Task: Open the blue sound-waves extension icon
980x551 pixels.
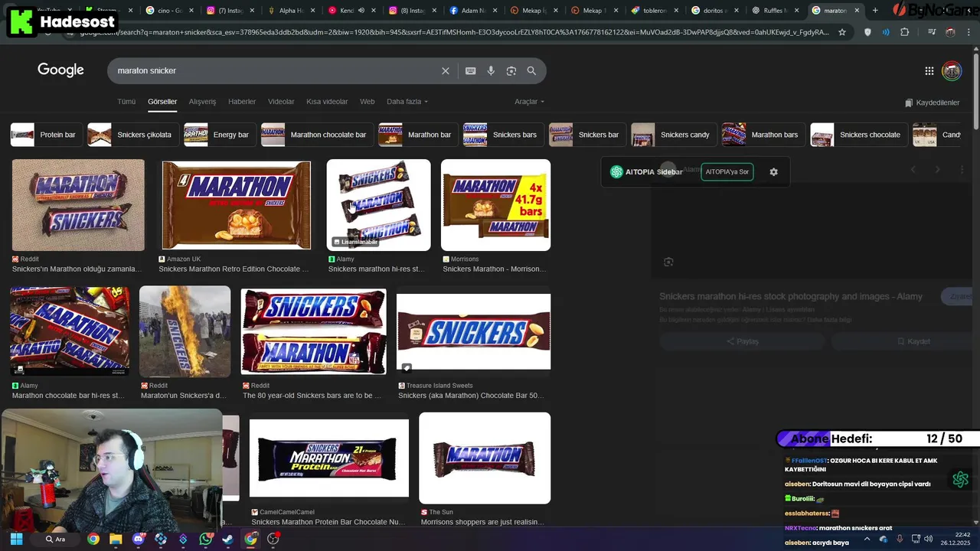Action: pos(886,32)
